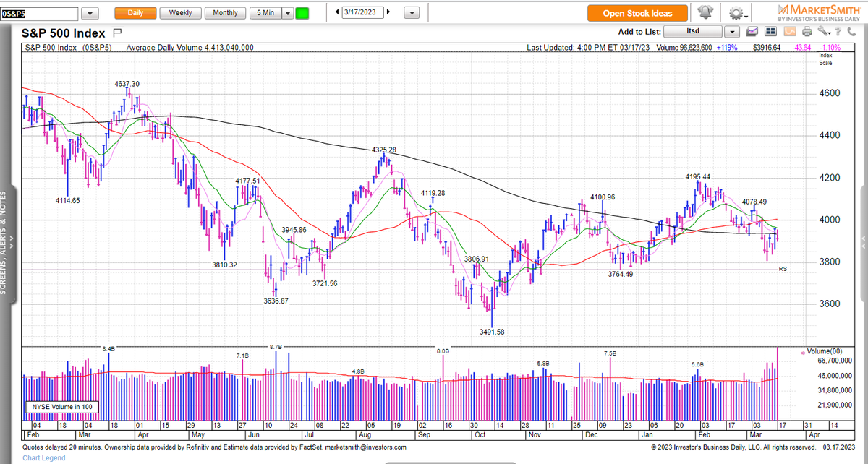Click the NYSE Volume in 100 label
This screenshot has width=868, height=464.
[x=61, y=408]
